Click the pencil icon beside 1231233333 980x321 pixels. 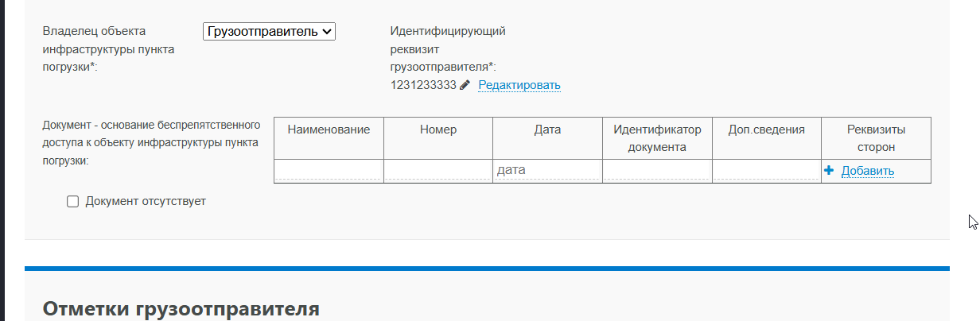click(465, 85)
